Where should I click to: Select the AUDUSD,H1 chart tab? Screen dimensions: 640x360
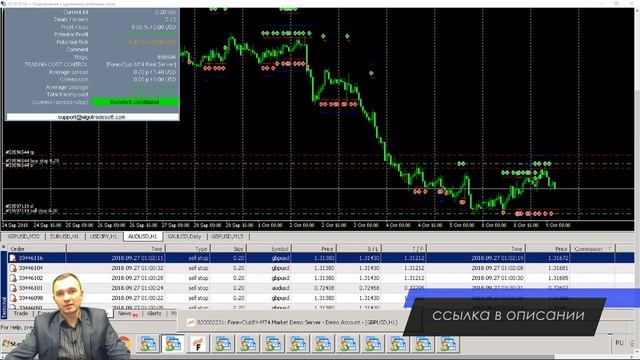[142, 237]
